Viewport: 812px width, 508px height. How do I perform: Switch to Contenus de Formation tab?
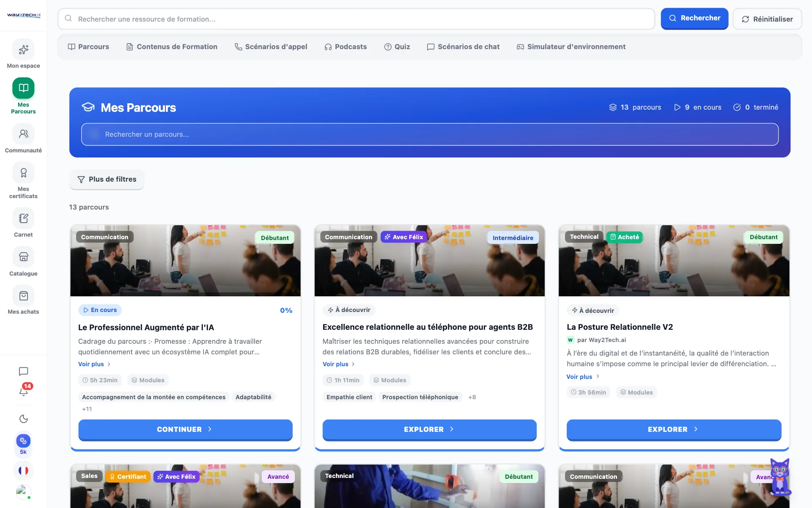(x=172, y=47)
